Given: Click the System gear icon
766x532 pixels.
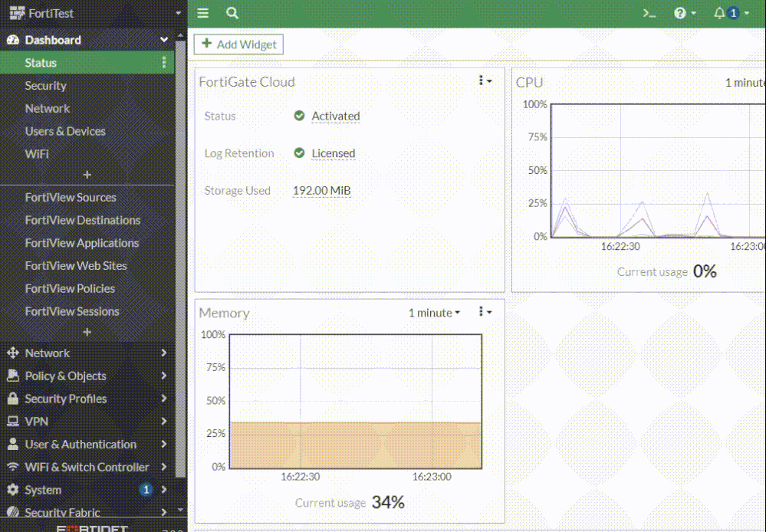Looking at the screenshot, I should pos(13,490).
